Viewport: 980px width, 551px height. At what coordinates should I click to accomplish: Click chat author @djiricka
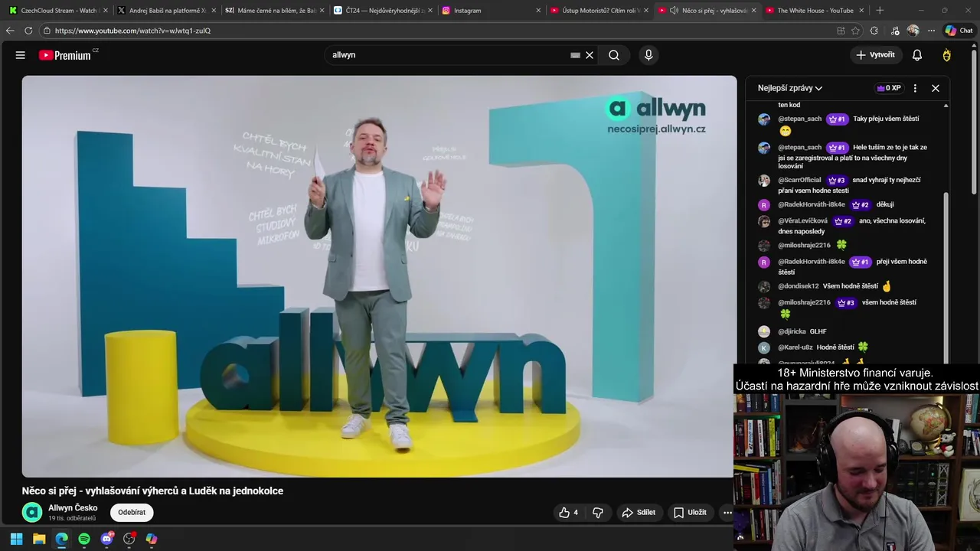792,332
